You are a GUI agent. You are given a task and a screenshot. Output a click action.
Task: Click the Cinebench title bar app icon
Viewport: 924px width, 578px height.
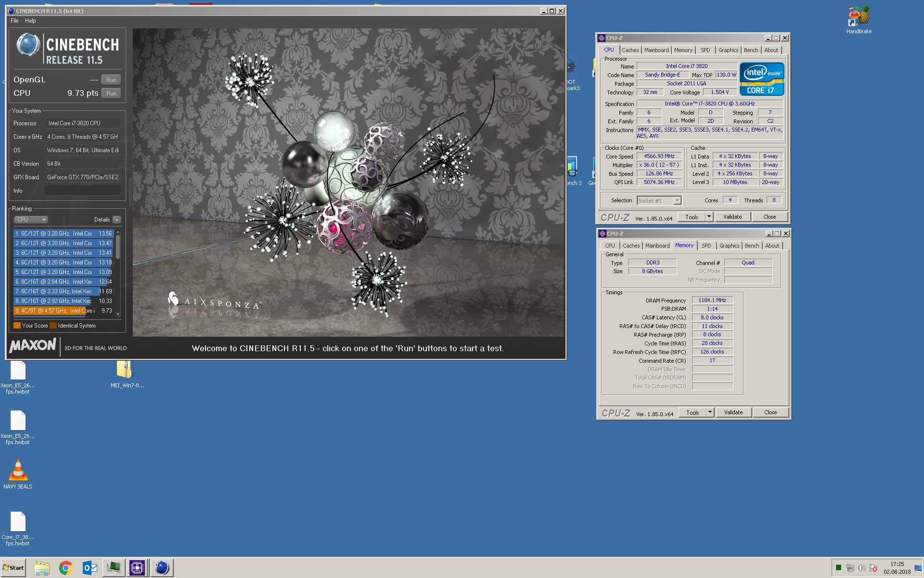[11, 11]
